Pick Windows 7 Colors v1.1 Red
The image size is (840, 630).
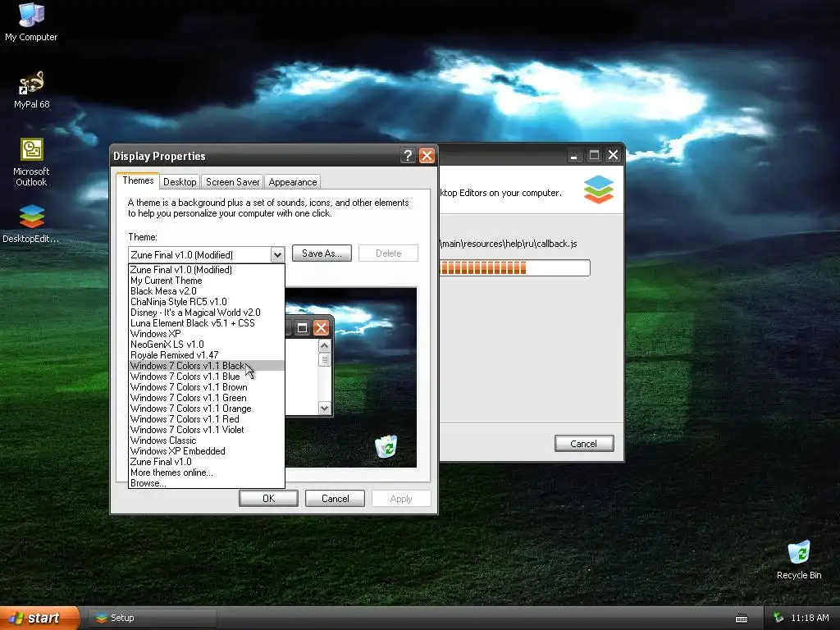[x=206, y=419]
